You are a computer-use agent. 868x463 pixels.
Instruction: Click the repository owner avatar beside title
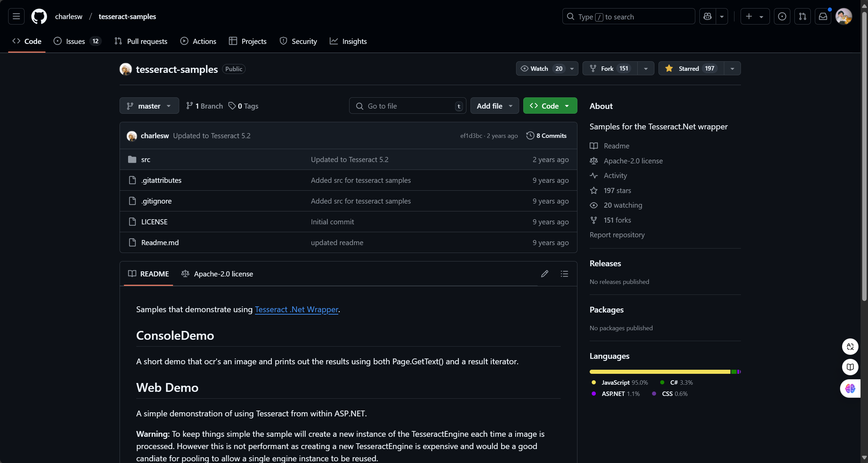126,69
